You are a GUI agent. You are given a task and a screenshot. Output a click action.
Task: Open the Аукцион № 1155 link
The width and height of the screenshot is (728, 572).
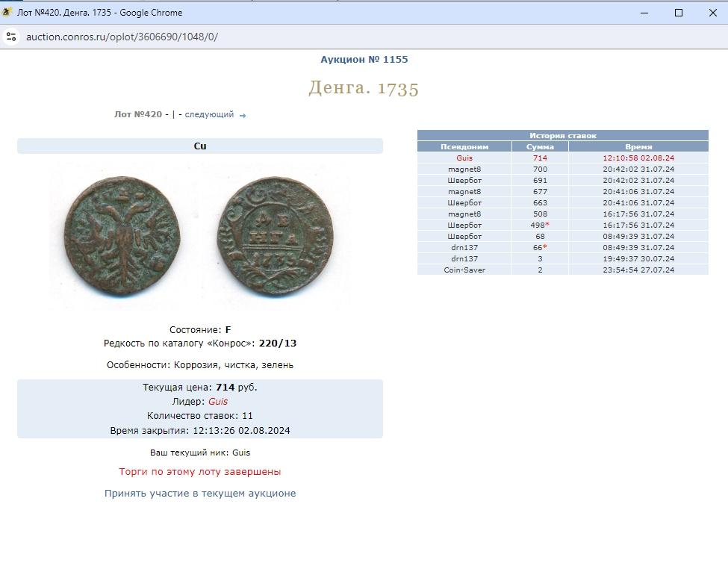coord(364,60)
